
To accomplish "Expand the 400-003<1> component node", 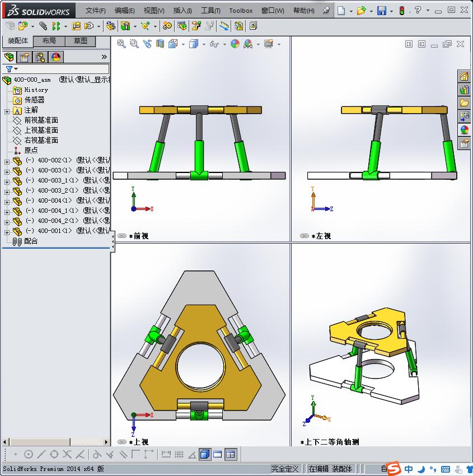I will (7, 172).
